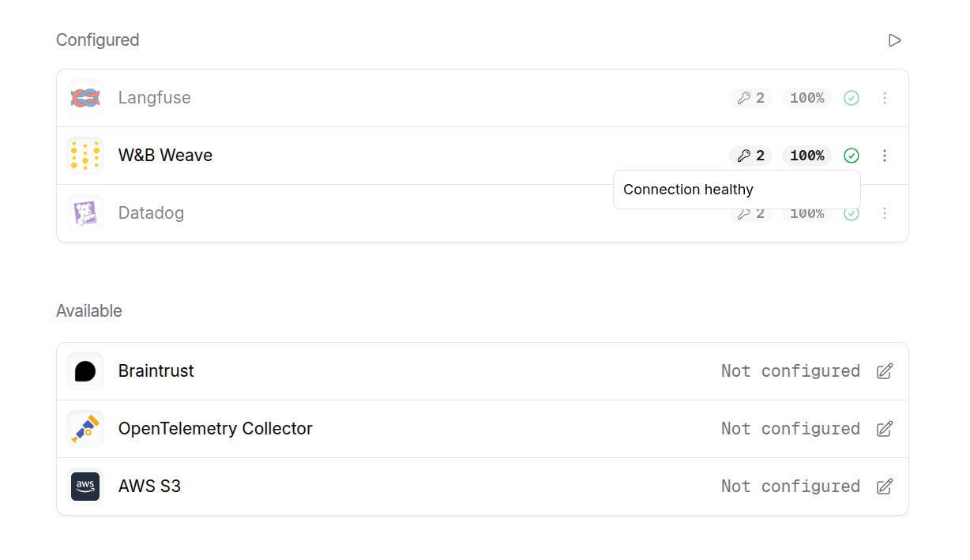This screenshot has height=560, width=970.
Task: Click the W&B Weave health check icon
Action: 851,156
